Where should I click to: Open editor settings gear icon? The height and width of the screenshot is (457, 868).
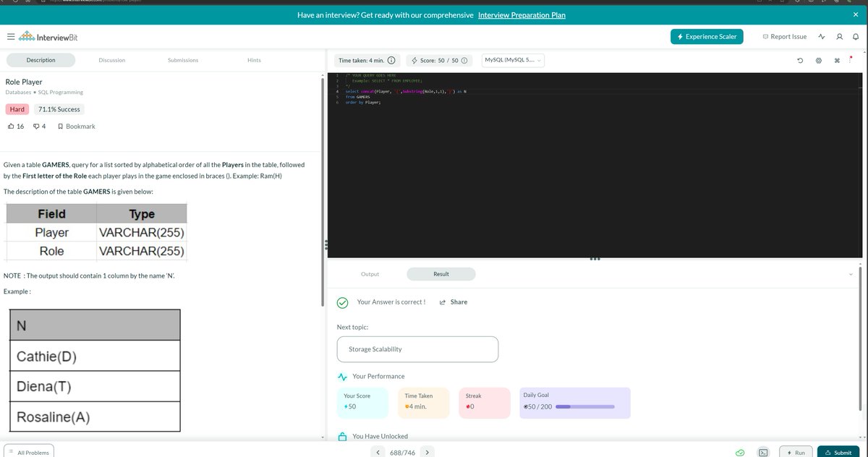pos(818,60)
